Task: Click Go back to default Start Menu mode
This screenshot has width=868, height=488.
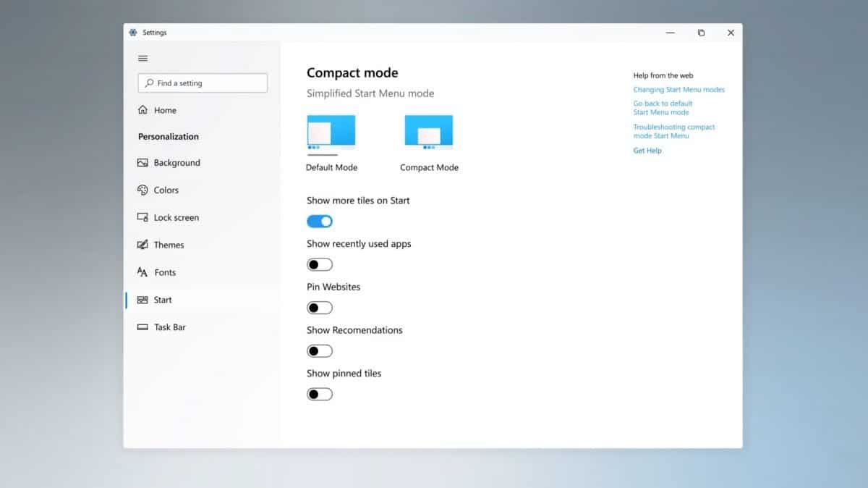Action: point(663,108)
